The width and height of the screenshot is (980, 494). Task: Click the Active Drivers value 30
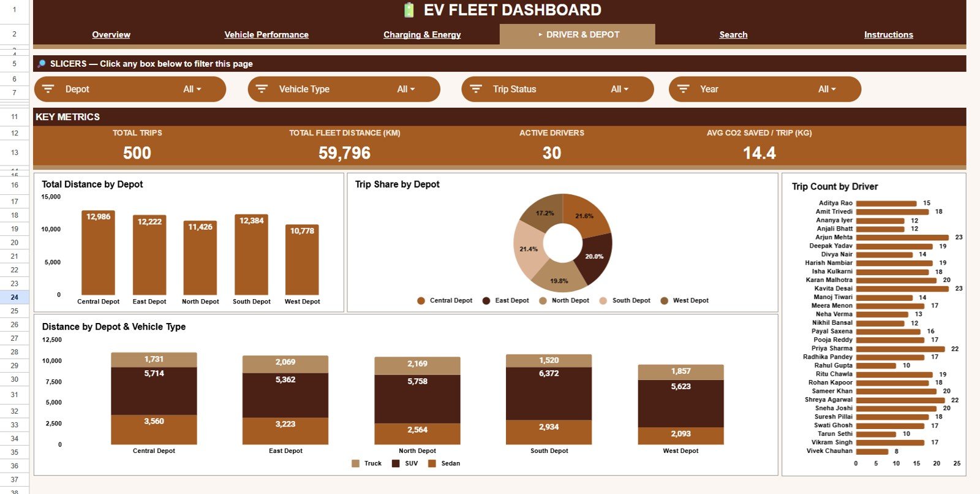tap(552, 153)
